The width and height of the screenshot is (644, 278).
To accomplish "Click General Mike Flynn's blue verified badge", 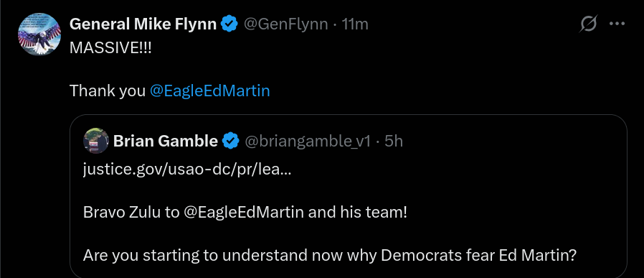I will tap(229, 24).
